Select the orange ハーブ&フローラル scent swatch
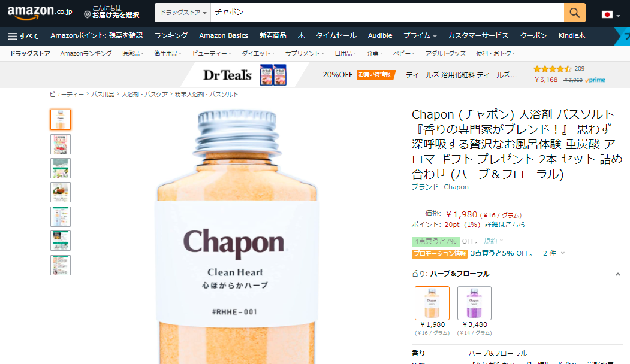The width and height of the screenshot is (630, 364). click(x=432, y=303)
